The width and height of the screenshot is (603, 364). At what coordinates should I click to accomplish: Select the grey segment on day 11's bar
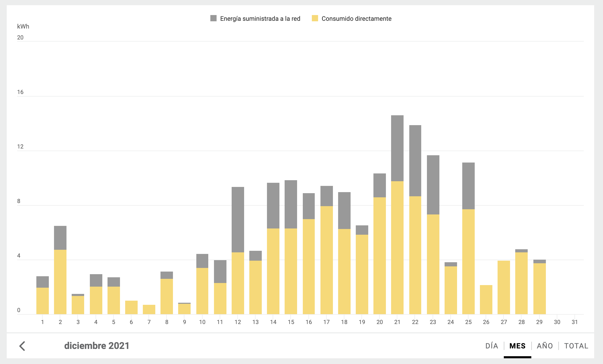[220, 272]
